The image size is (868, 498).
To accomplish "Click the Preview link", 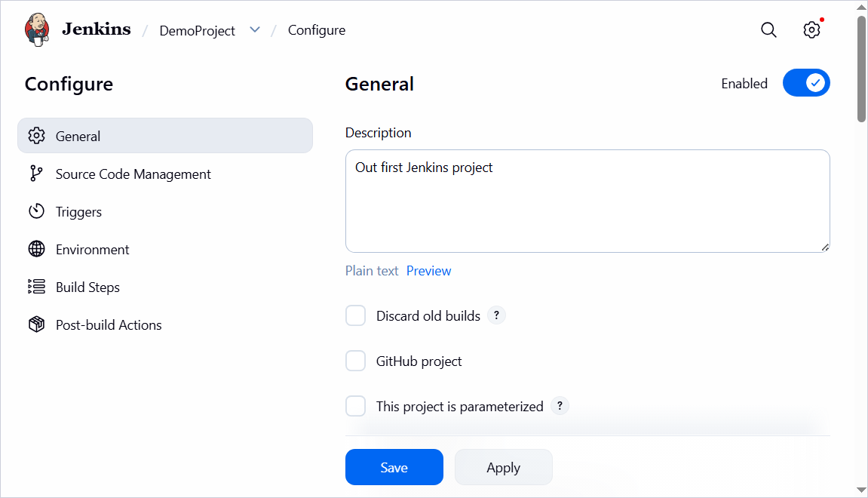I will (428, 271).
